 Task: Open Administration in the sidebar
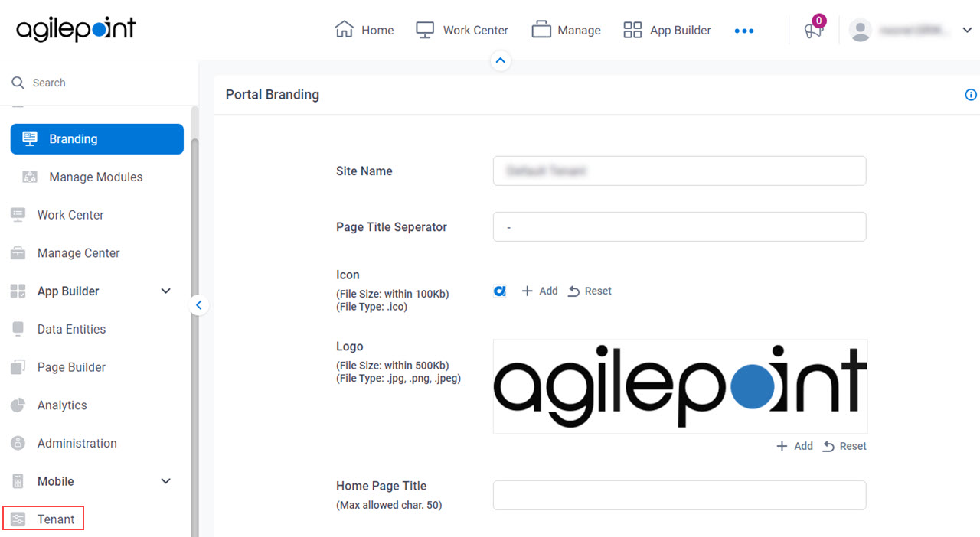[x=77, y=443]
